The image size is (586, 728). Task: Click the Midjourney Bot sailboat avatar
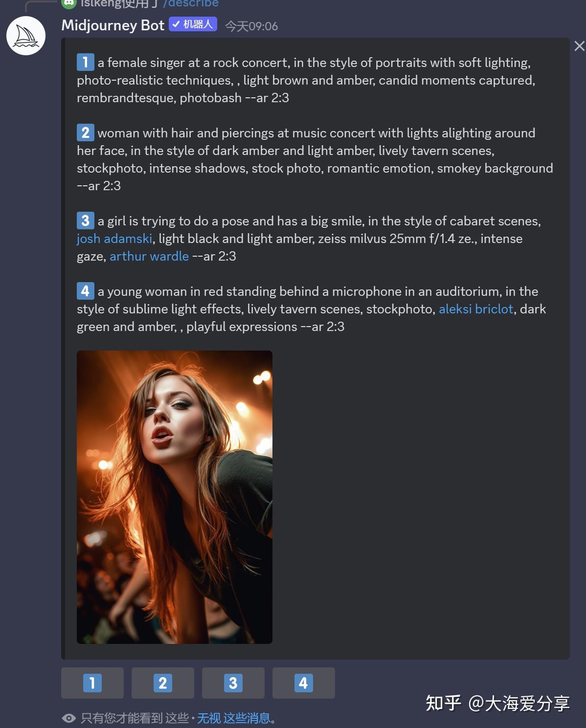coord(26,36)
